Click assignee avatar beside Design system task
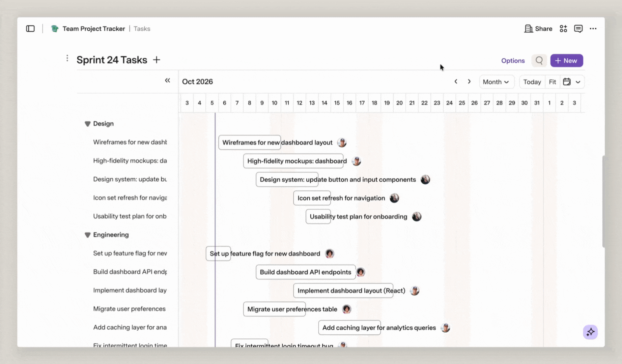 [x=425, y=180]
